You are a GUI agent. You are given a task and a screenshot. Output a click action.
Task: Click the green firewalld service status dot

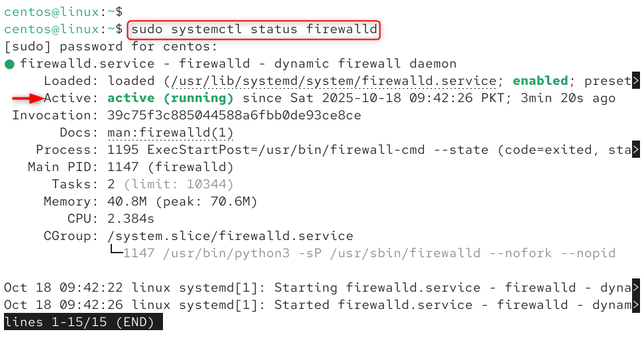[9, 64]
